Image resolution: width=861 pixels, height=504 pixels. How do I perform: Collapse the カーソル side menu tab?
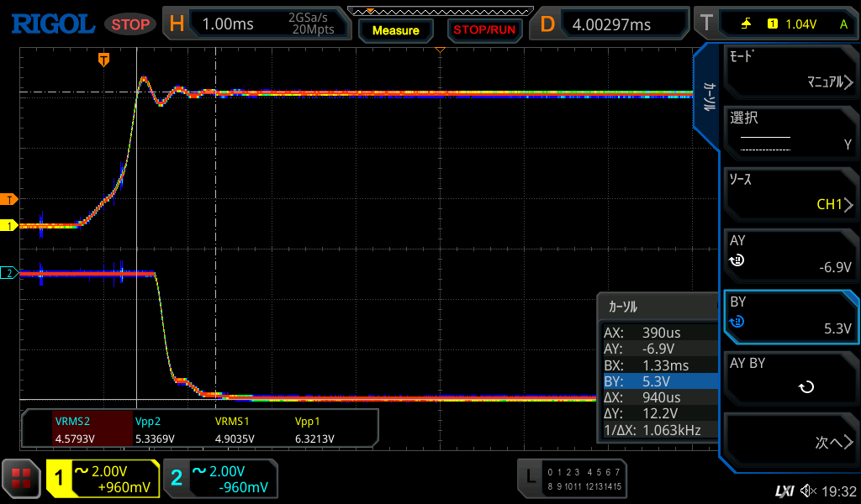tap(708, 97)
